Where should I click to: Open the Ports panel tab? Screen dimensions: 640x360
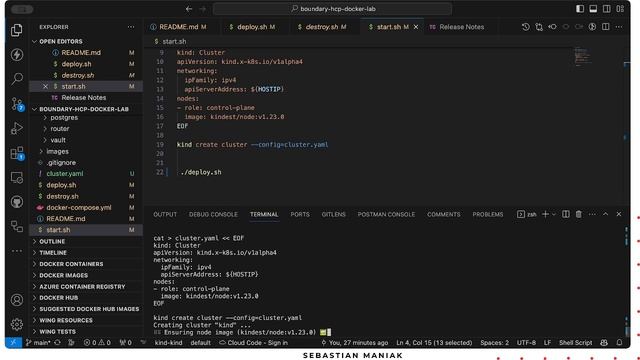click(300, 214)
